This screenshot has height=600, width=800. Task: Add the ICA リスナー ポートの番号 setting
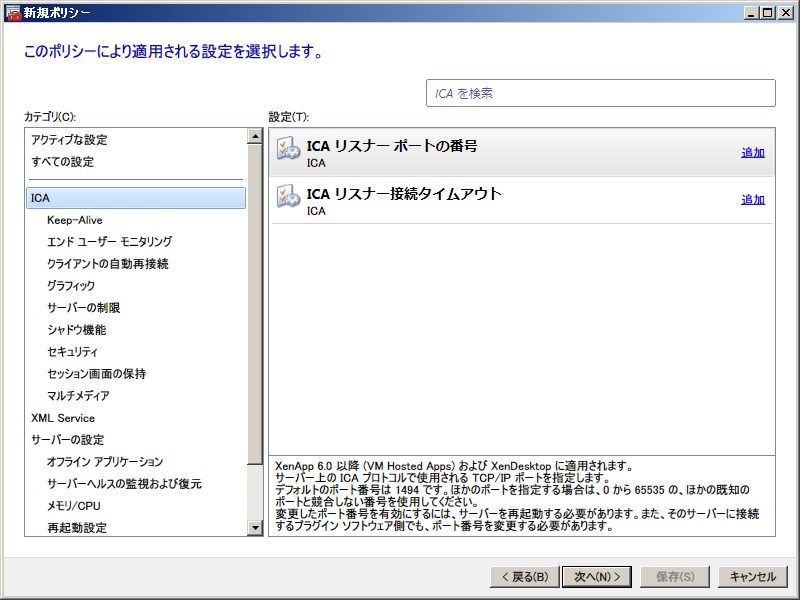752,153
